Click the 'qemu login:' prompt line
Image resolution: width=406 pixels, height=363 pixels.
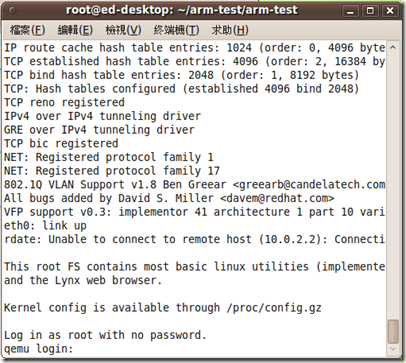[39, 349]
